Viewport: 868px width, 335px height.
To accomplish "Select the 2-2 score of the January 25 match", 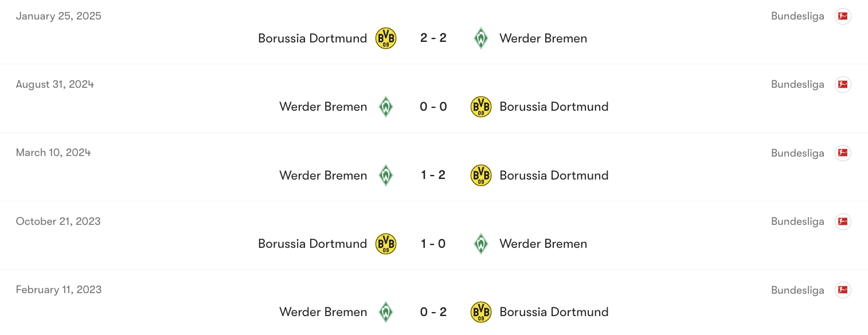I will click(x=433, y=38).
